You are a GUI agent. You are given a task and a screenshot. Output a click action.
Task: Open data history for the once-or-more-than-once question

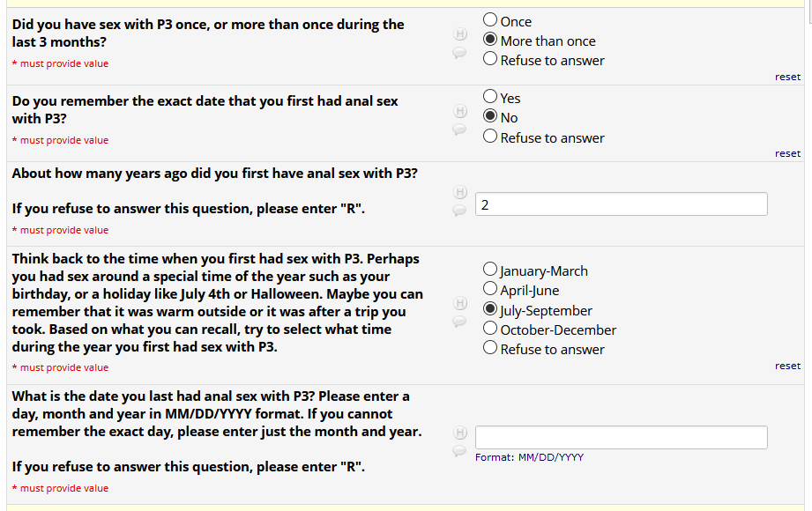(459, 34)
